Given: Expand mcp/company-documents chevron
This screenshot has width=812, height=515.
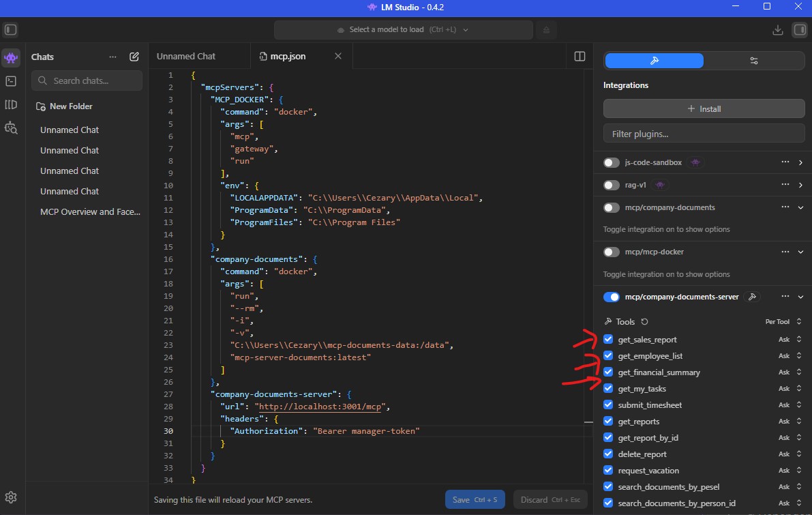Looking at the screenshot, I should [x=800, y=208].
